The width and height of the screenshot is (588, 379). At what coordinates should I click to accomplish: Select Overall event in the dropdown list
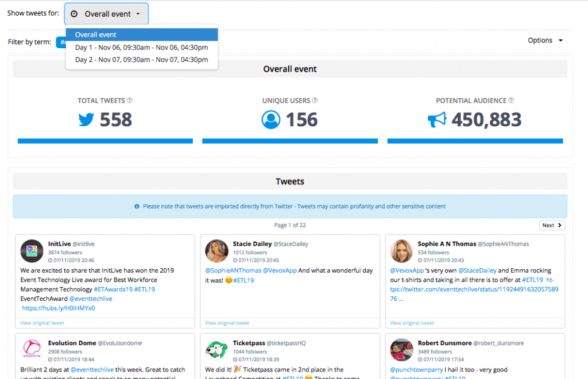point(142,35)
